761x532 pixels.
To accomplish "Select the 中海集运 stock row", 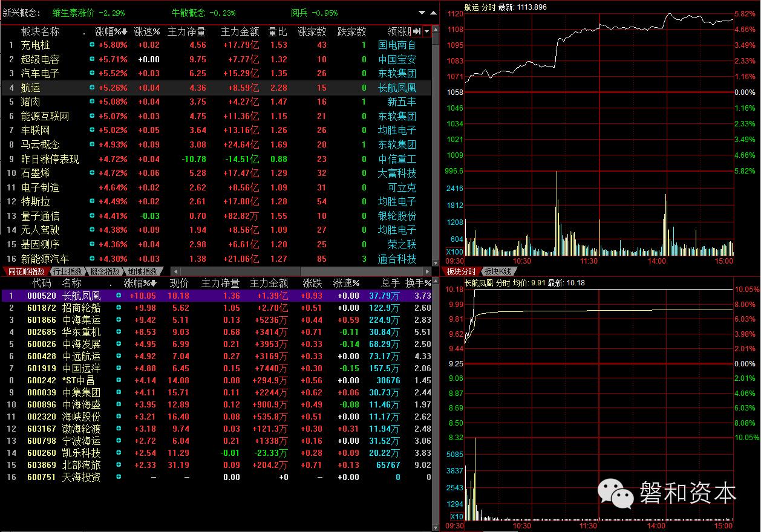I will pyautogui.click(x=82, y=320).
